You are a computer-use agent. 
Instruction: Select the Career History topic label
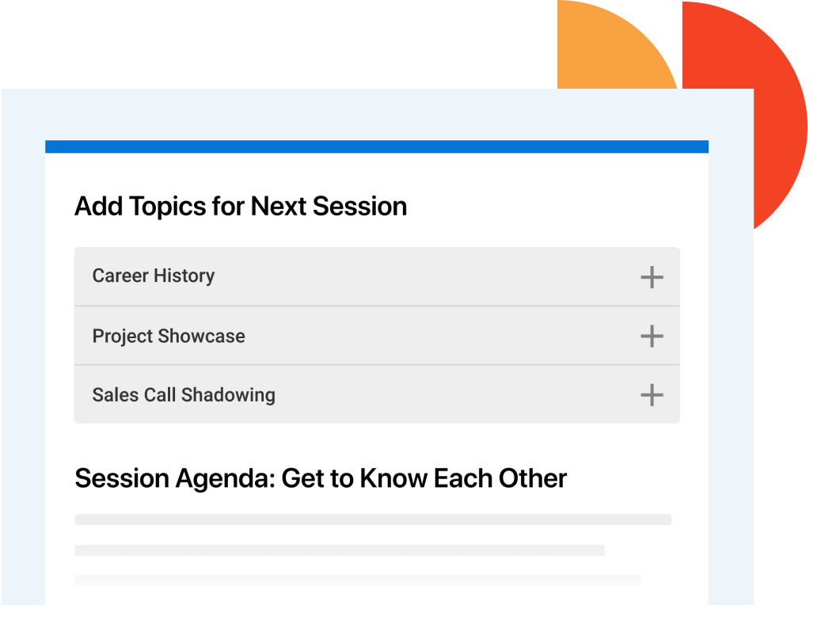point(154,276)
